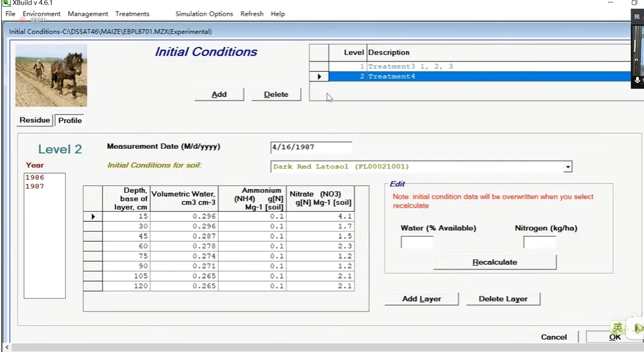Click the Nitrogen (kg/ha) input field
Image resolution: width=644 pixels, height=352 pixels.
(539, 242)
